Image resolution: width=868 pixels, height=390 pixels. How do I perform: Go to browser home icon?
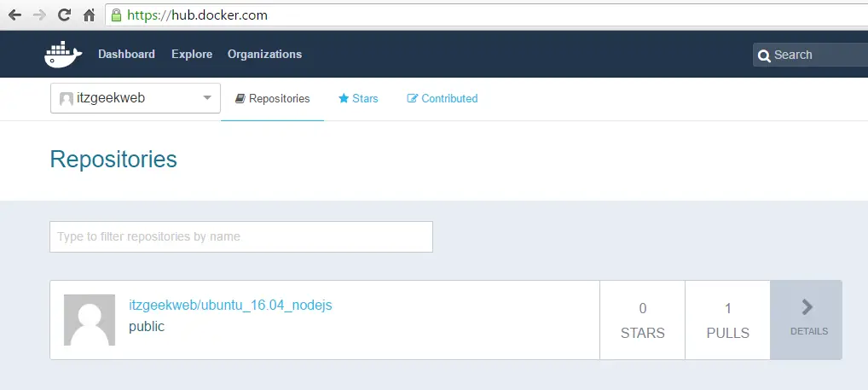coord(90,15)
